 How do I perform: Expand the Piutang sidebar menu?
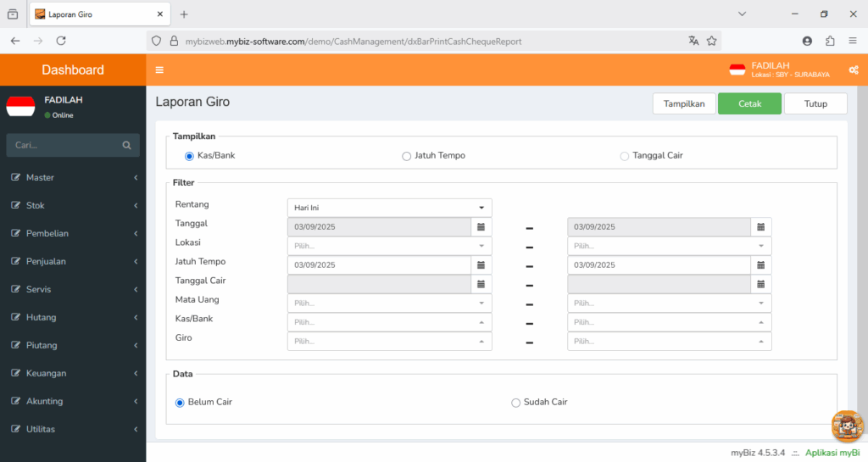pyautogui.click(x=73, y=345)
